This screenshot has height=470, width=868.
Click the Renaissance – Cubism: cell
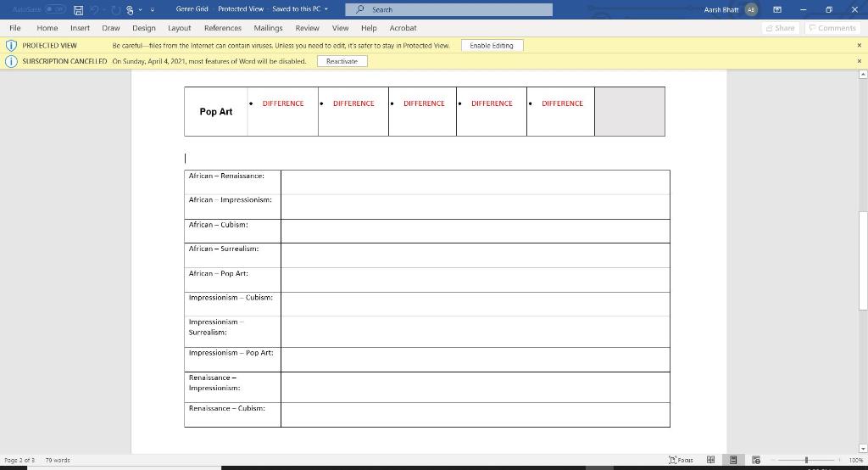(x=232, y=415)
